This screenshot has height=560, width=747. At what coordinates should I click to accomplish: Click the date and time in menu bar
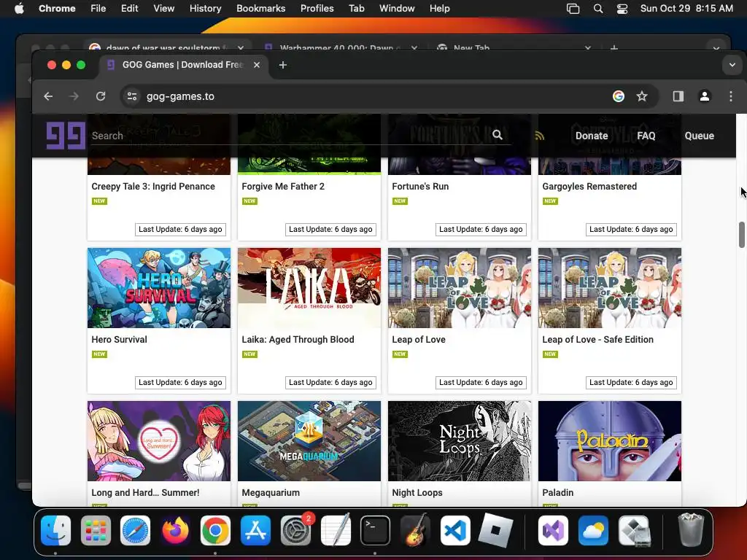pyautogui.click(x=686, y=9)
